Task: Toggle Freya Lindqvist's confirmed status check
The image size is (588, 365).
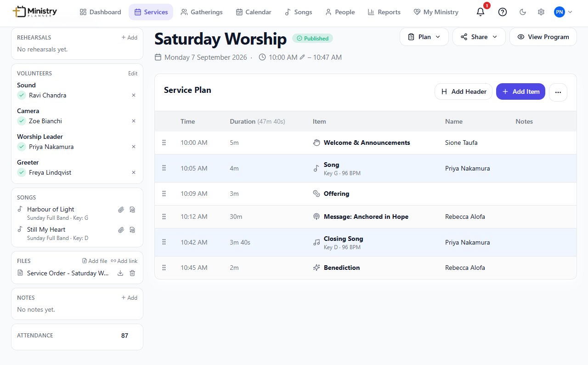Action: tap(21, 172)
